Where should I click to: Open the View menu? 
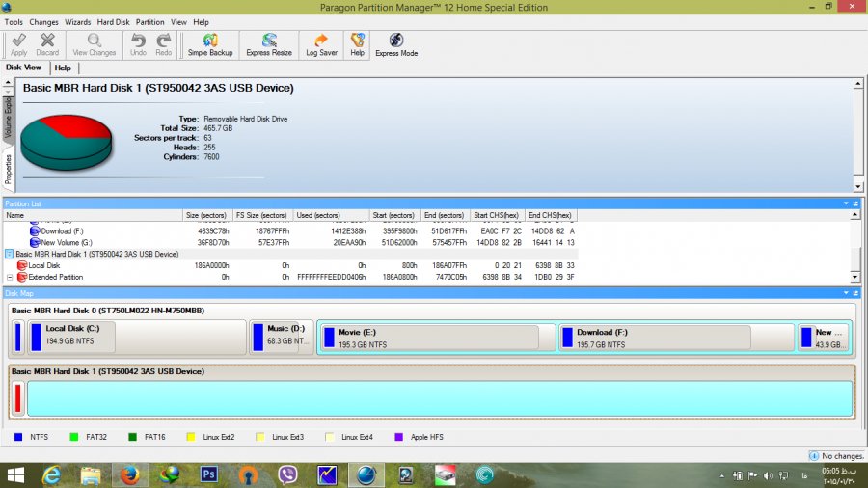[x=178, y=22]
